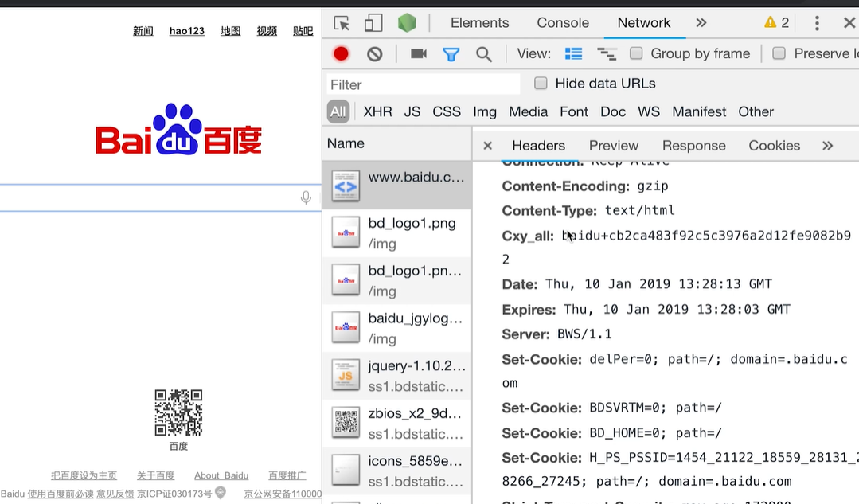Filter requests by Img
The height and width of the screenshot is (504, 859).
tap(485, 111)
